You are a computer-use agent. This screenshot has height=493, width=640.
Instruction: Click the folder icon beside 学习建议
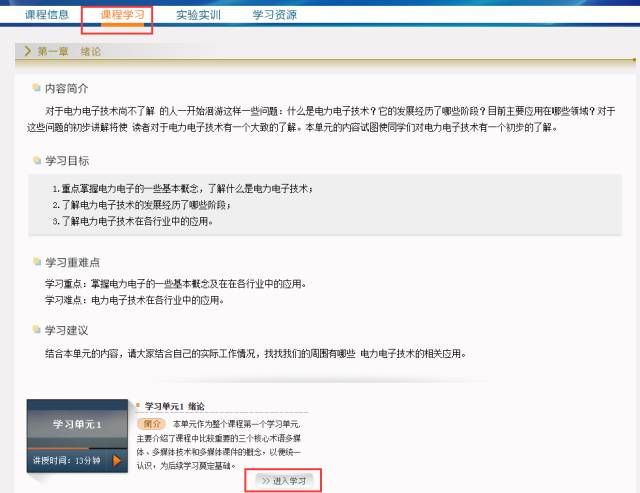(x=37, y=329)
